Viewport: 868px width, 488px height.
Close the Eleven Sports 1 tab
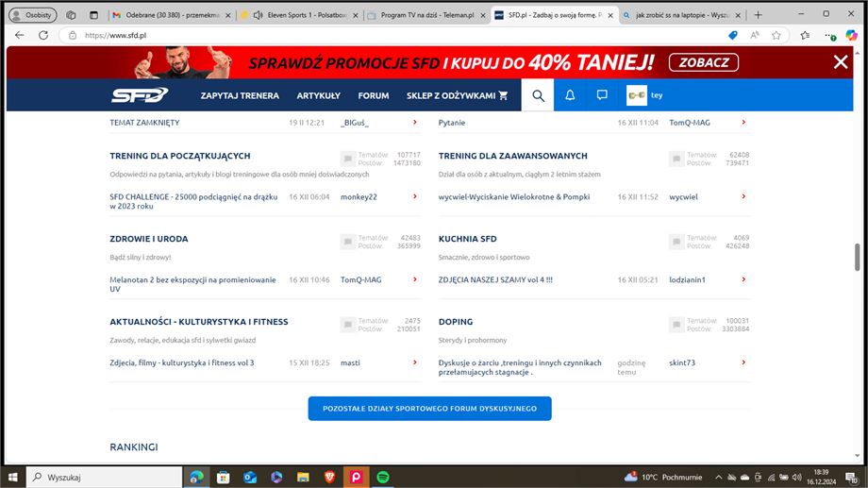(x=356, y=15)
